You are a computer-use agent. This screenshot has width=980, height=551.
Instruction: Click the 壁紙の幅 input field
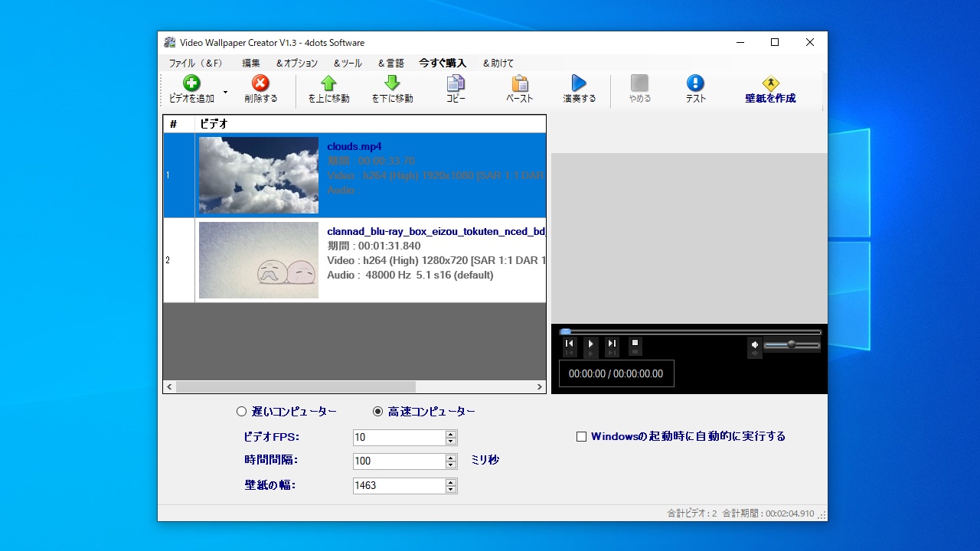pos(399,485)
